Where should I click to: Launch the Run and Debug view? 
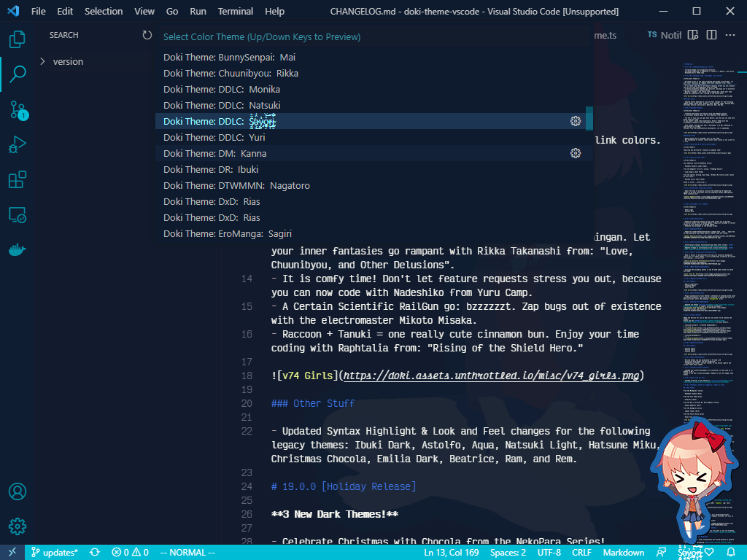pyautogui.click(x=18, y=144)
